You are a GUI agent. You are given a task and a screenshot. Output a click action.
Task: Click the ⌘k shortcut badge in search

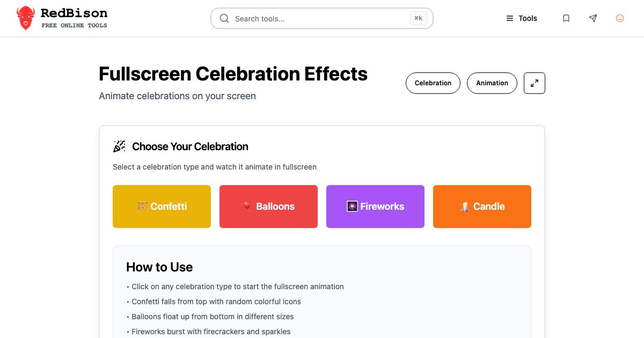419,18
